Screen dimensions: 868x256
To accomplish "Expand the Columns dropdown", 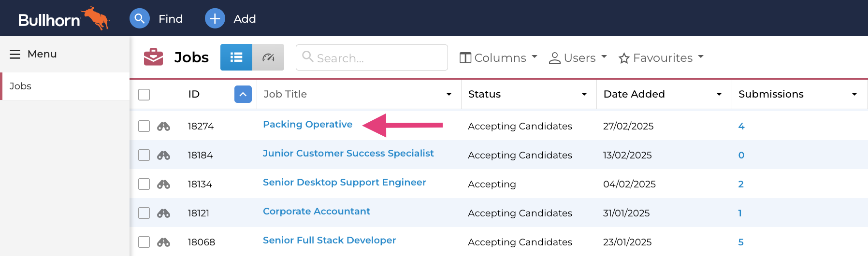I will pos(498,57).
